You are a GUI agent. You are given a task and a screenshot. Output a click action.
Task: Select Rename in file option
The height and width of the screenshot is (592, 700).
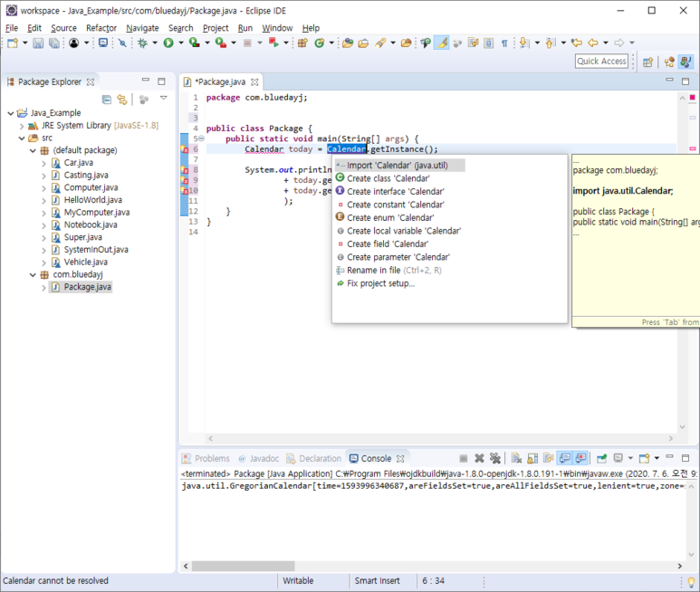click(x=388, y=271)
